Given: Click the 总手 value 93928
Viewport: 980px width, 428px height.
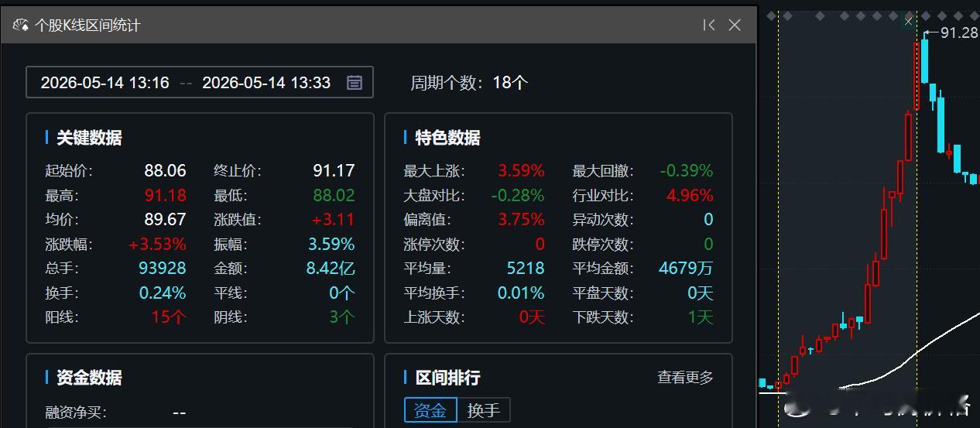Looking at the screenshot, I should 163,269.
